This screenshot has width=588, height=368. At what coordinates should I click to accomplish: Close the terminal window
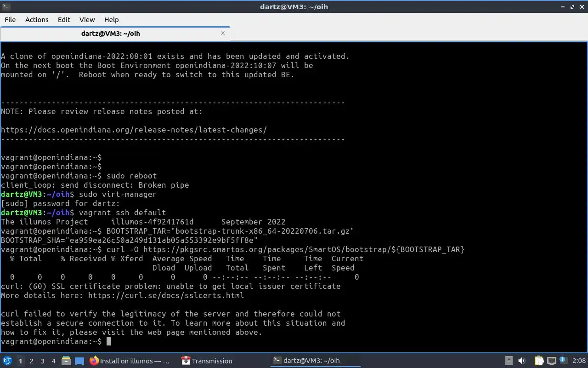tap(582, 6)
